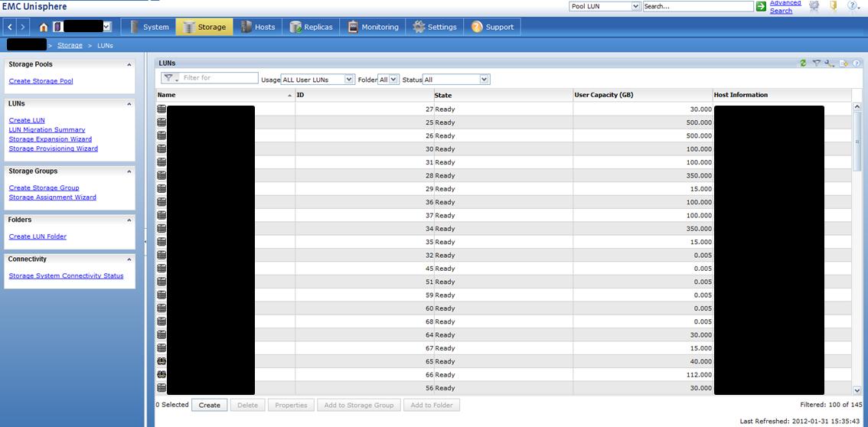
Task: Open the Hosts menu
Action: pyautogui.click(x=257, y=27)
